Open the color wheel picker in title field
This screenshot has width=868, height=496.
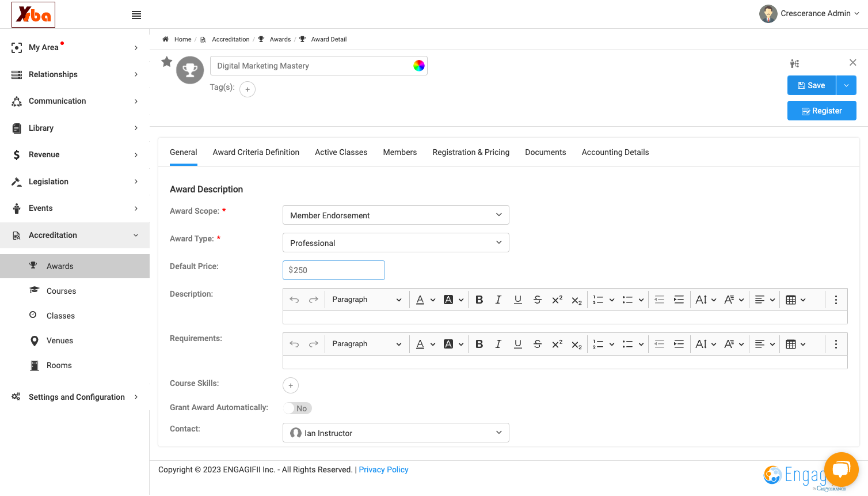tap(419, 66)
